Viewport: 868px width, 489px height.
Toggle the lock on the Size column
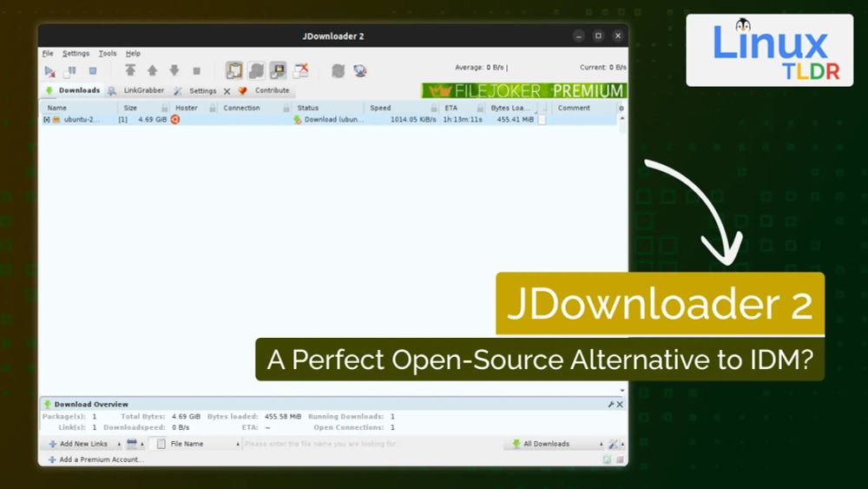click(164, 108)
